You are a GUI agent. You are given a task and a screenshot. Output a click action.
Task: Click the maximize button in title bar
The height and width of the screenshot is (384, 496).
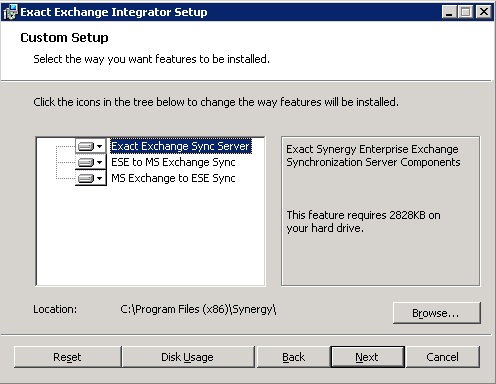click(x=466, y=12)
